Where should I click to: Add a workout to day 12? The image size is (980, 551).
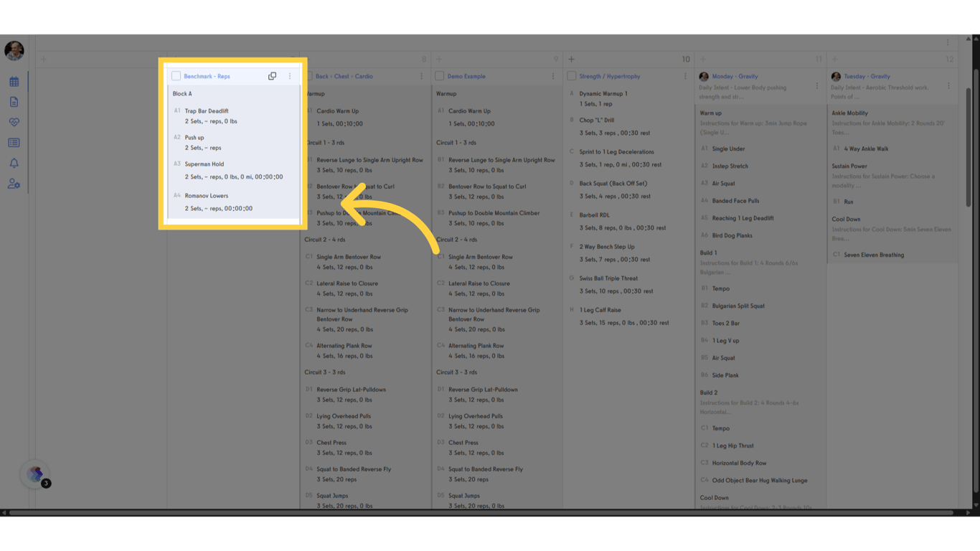(834, 60)
